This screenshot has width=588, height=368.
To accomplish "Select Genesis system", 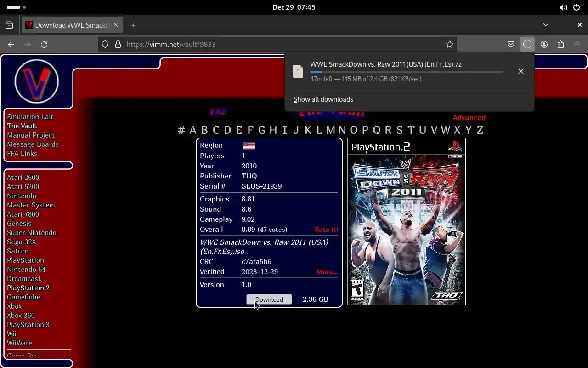I will [19, 224].
